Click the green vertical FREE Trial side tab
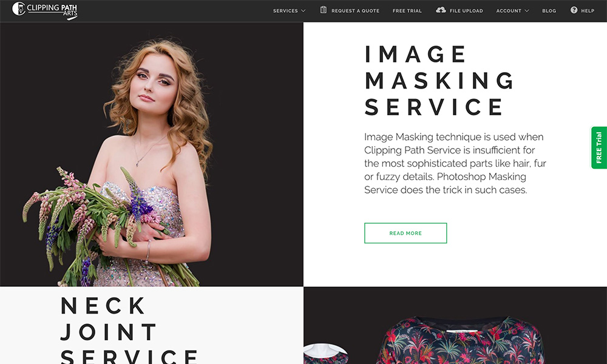The image size is (607, 364). pyautogui.click(x=599, y=147)
